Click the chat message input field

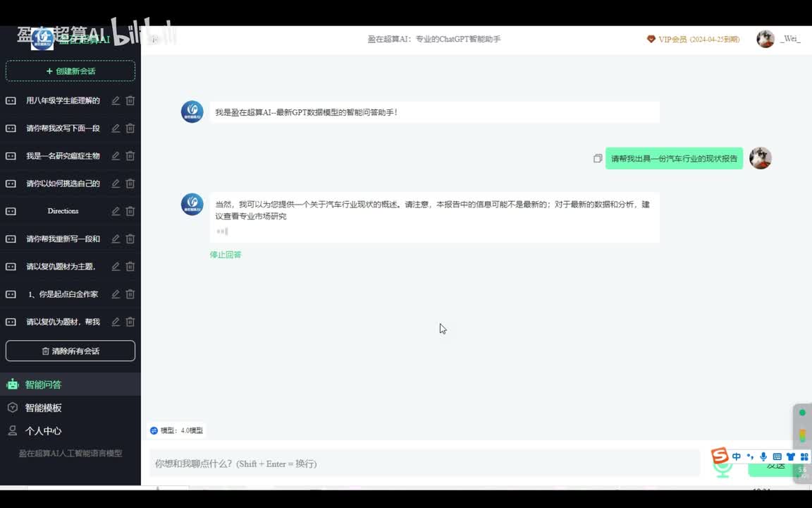pyautogui.click(x=423, y=464)
